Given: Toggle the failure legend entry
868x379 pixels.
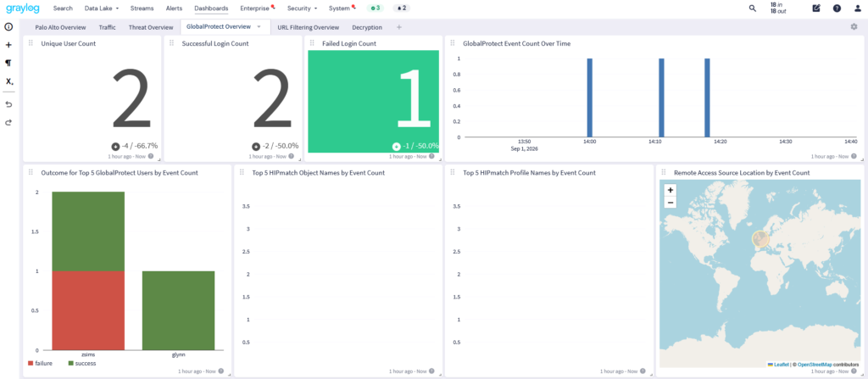Looking at the screenshot, I should click(39, 364).
